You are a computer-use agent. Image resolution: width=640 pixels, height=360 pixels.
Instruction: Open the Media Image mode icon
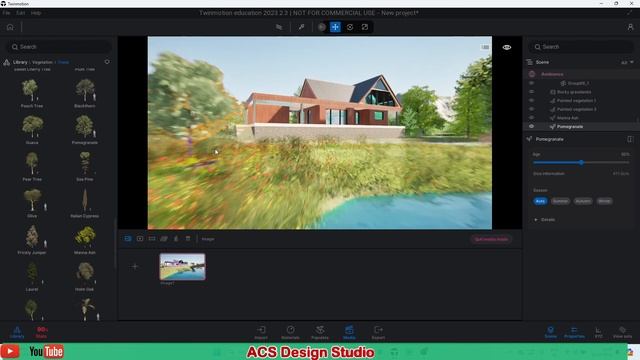pos(128,239)
